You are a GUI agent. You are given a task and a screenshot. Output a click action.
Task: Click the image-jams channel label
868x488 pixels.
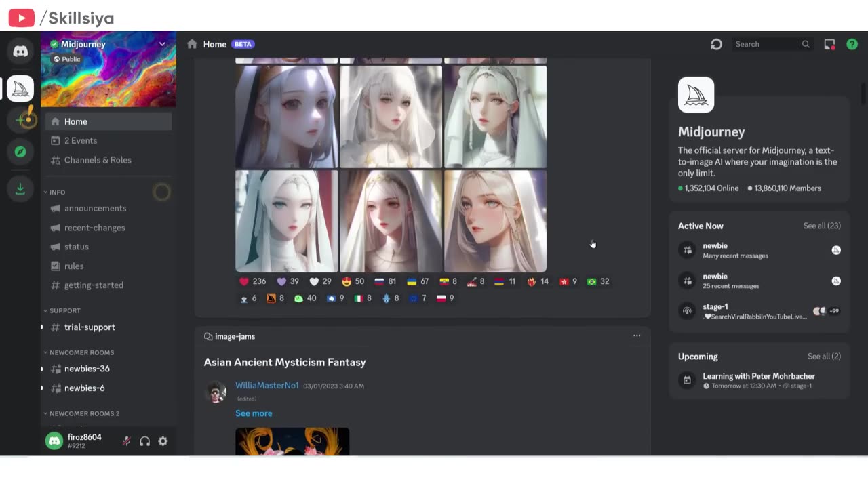[235, 336]
